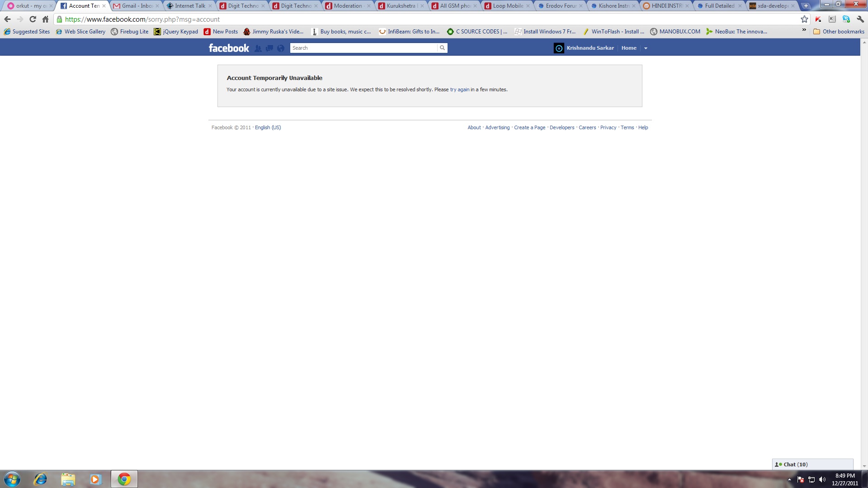Open the Suggested Sites bookmark
This screenshot has width=868, height=488.
pos(27,32)
